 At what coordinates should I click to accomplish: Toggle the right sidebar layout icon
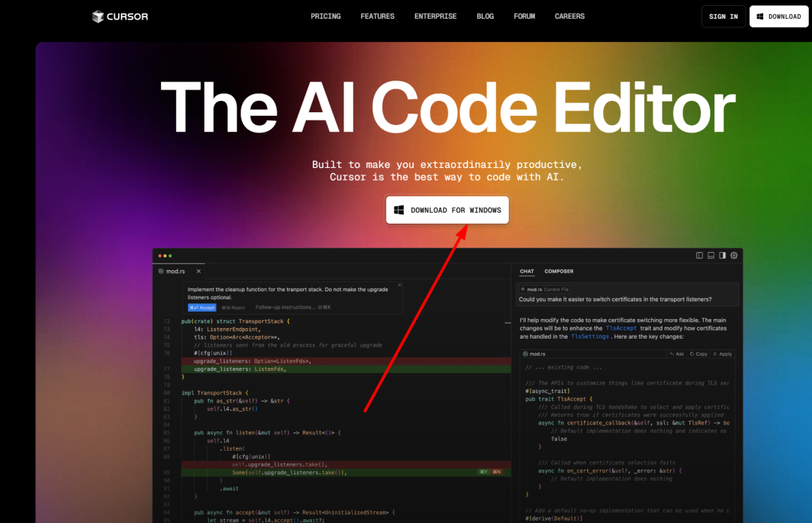(x=723, y=256)
